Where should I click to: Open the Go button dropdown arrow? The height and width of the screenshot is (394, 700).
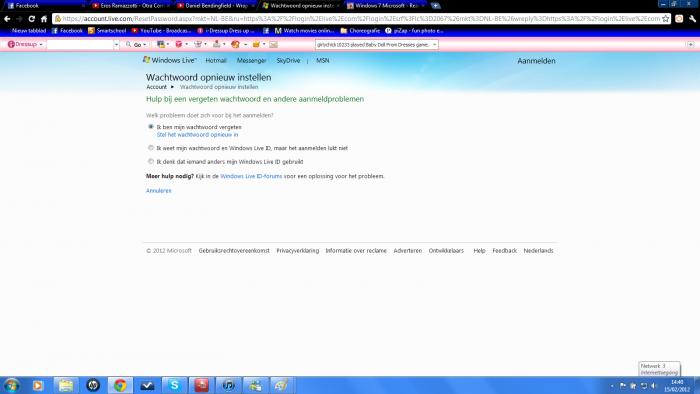pos(145,45)
